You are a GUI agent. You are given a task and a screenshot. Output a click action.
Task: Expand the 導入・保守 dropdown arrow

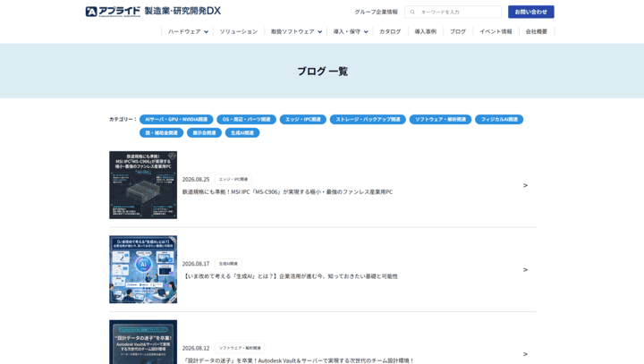(366, 31)
